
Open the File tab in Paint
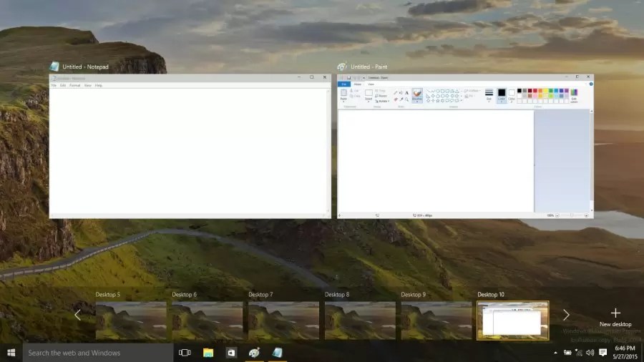tap(344, 84)
